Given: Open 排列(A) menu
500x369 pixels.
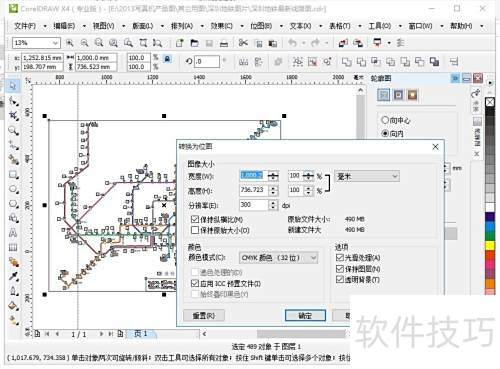Looking at the screenshot, I should click(182, 26).
